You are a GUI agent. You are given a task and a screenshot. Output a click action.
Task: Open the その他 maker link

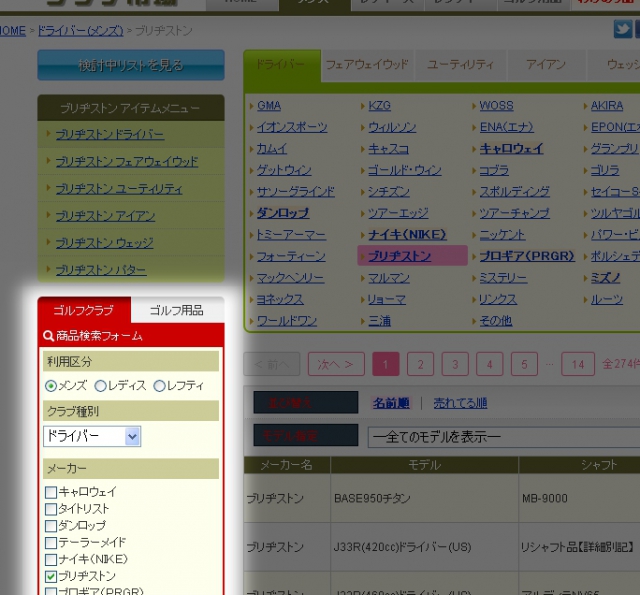pos(496,321)
